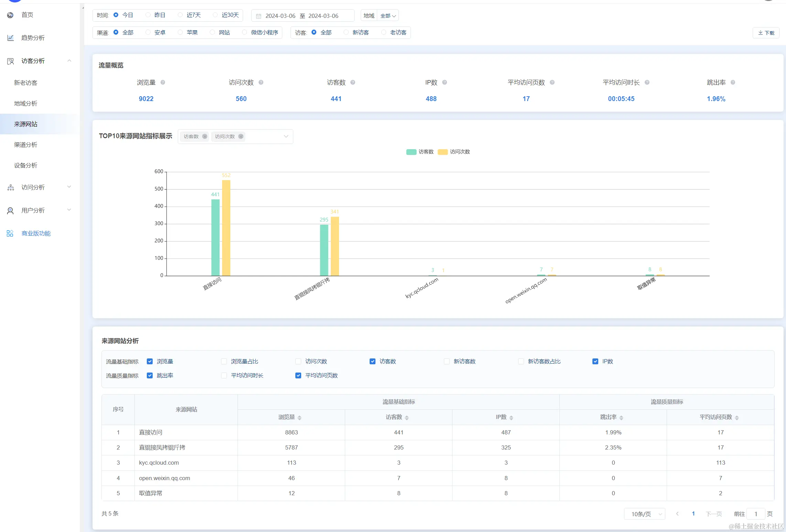Open 设备分析 in the sidebar
This screenshot has width=786, height=532.
(x=26, y=165)
